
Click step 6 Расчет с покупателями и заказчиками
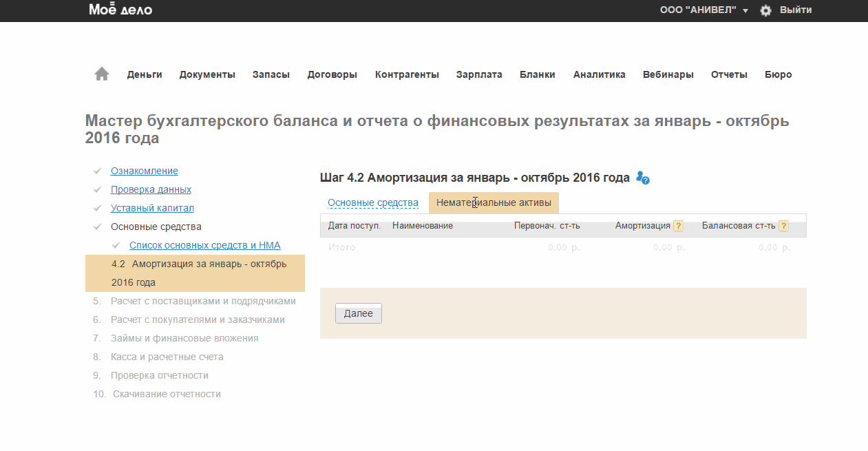(198, 319)
